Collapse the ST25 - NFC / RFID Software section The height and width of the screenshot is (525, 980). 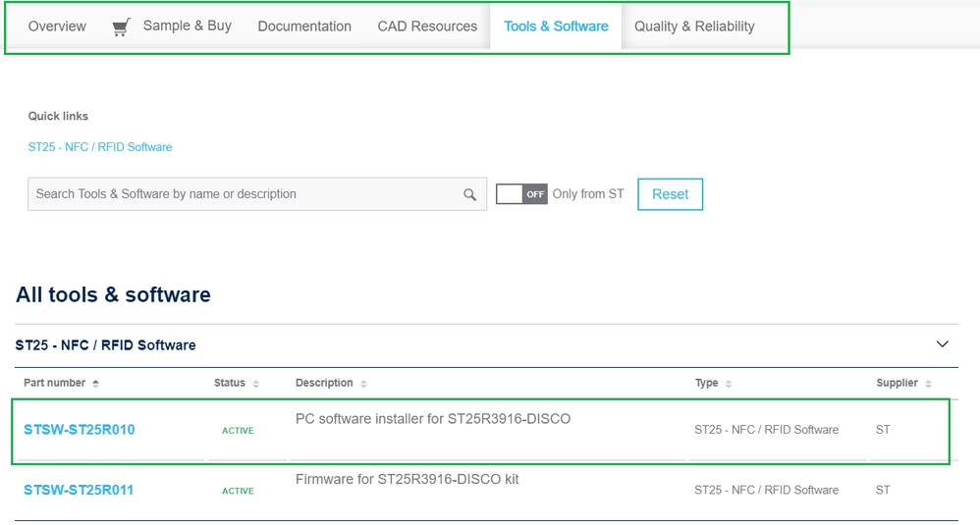[x=943, y=344]
